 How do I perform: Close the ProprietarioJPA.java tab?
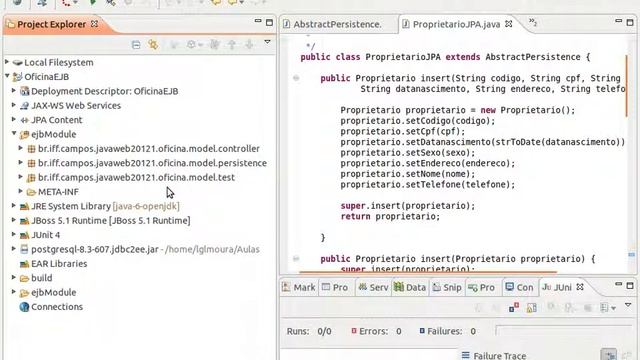click(x=509, y=24)
